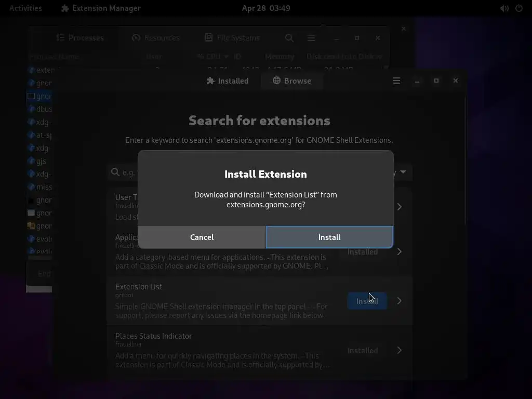Open File Systems tab in System Monitor

[232, 37]
